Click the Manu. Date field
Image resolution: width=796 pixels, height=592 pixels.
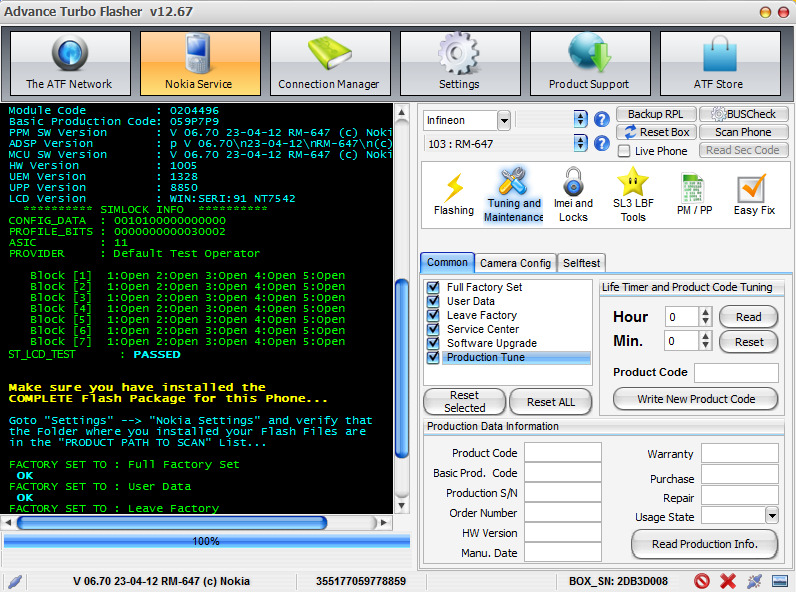click(x=562, y=552)
